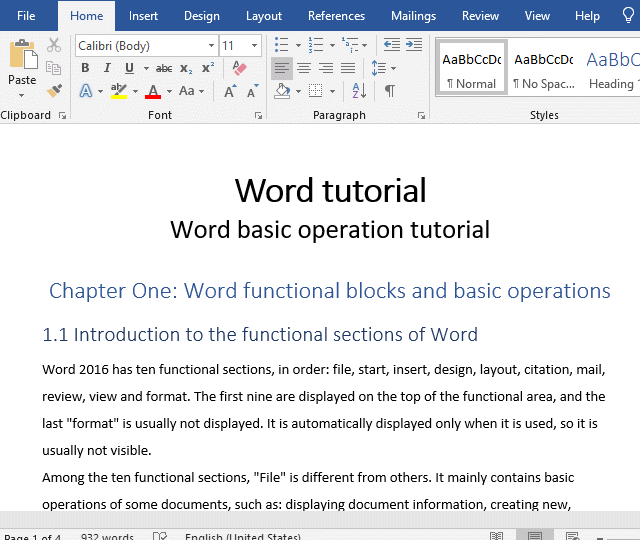Toggle Align Left paragraph alignment
The height and width of the screenshot is (540, 640).
tap(282, 68)
